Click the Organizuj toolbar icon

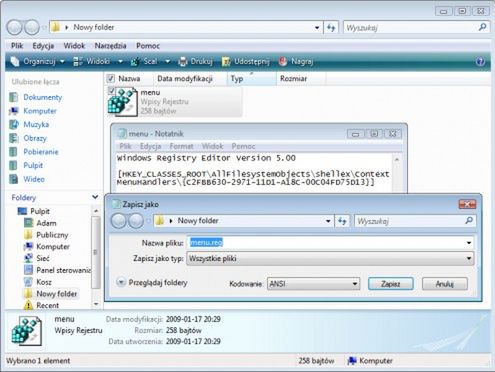15,61
